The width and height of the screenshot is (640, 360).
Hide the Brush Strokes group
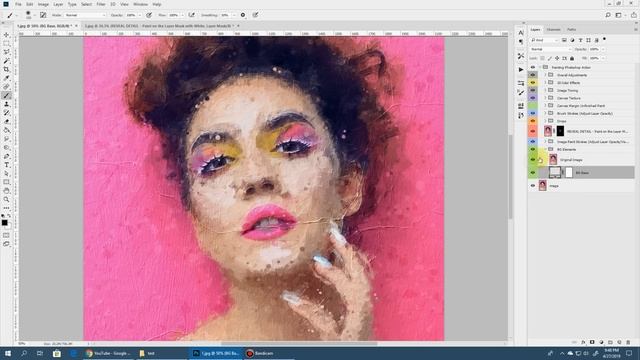(532, 113)
